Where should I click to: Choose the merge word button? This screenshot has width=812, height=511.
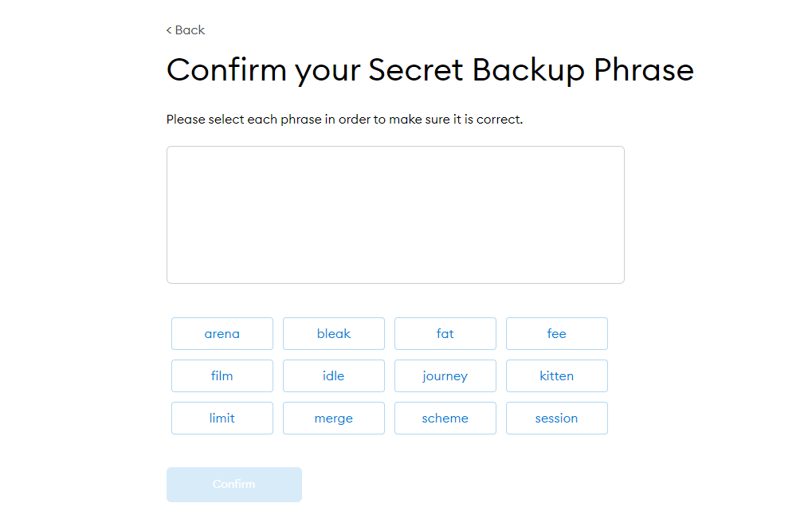(x=334, y=419)
